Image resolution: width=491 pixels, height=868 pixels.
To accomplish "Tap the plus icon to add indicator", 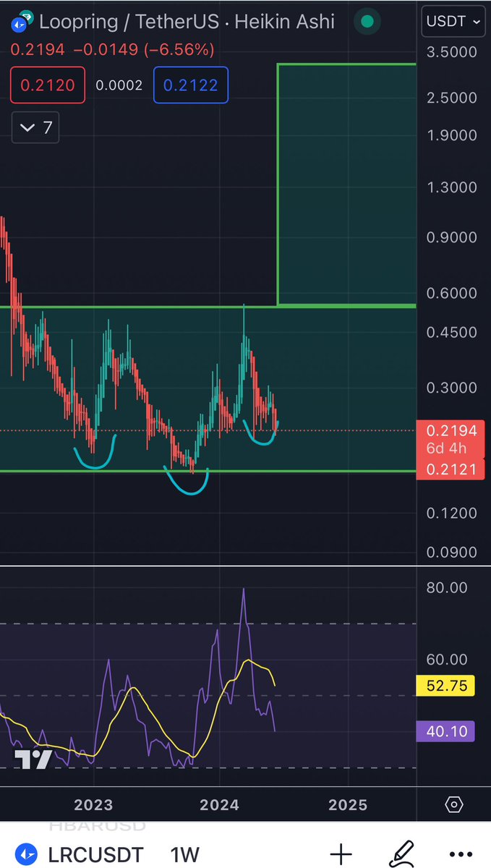I will pyautogui.click(x=341, y=854).
